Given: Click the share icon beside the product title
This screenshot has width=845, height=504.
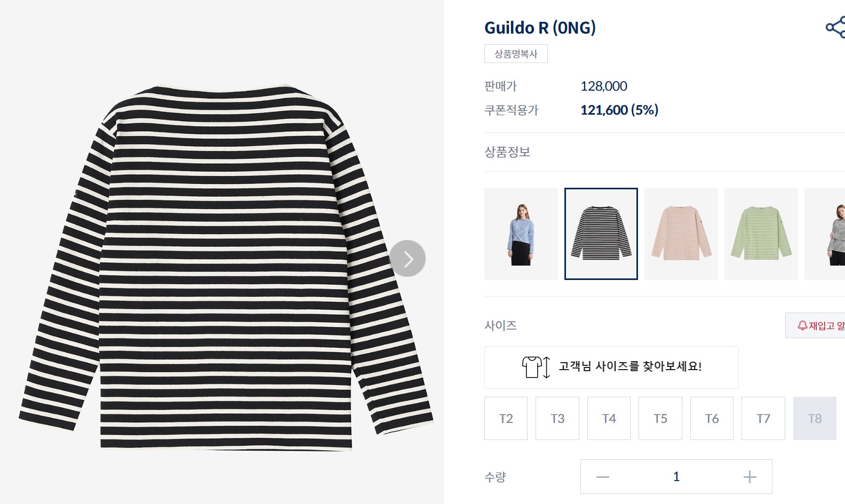Looking at the screenshot, I should point(836,27).
